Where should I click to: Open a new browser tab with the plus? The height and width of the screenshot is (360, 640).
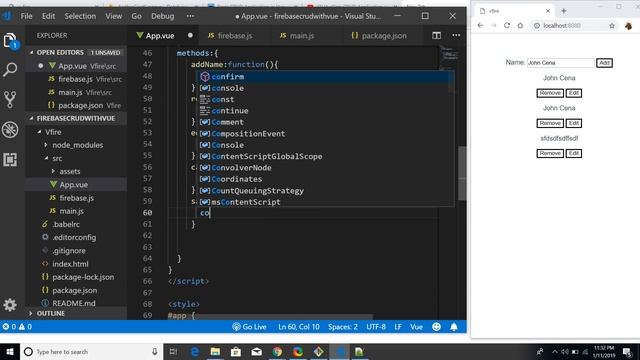tap(564, 11)
